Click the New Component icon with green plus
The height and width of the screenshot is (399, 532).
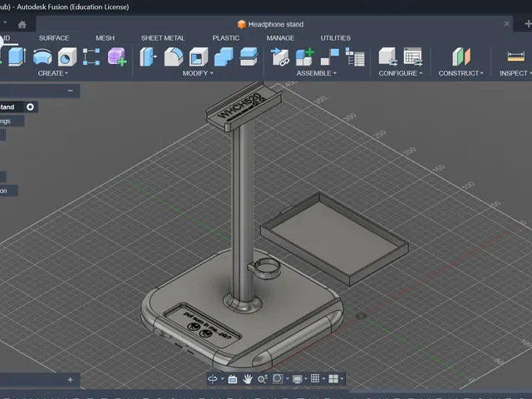tap(305, 57)
